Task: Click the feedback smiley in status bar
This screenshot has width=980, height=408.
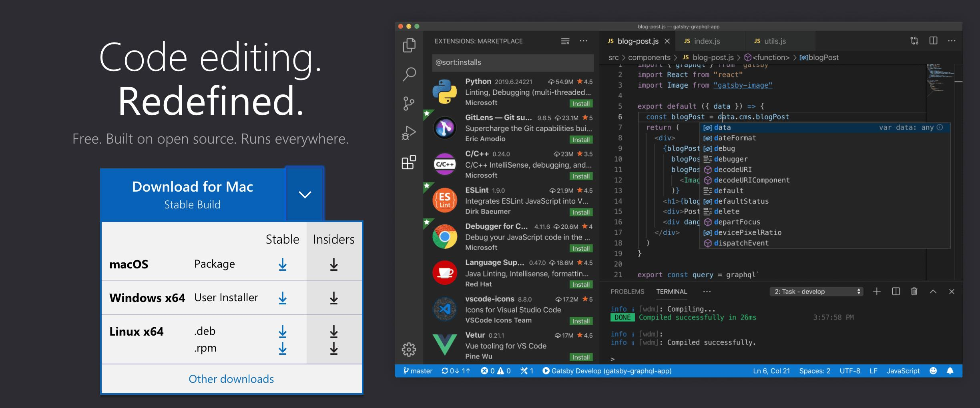Action: pos(933,371)
